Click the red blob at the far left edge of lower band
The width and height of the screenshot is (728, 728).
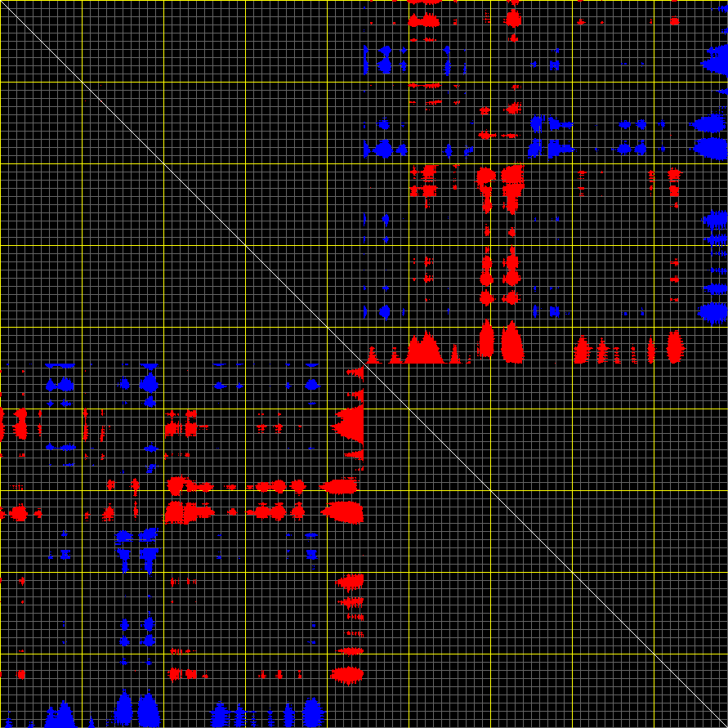18,513
